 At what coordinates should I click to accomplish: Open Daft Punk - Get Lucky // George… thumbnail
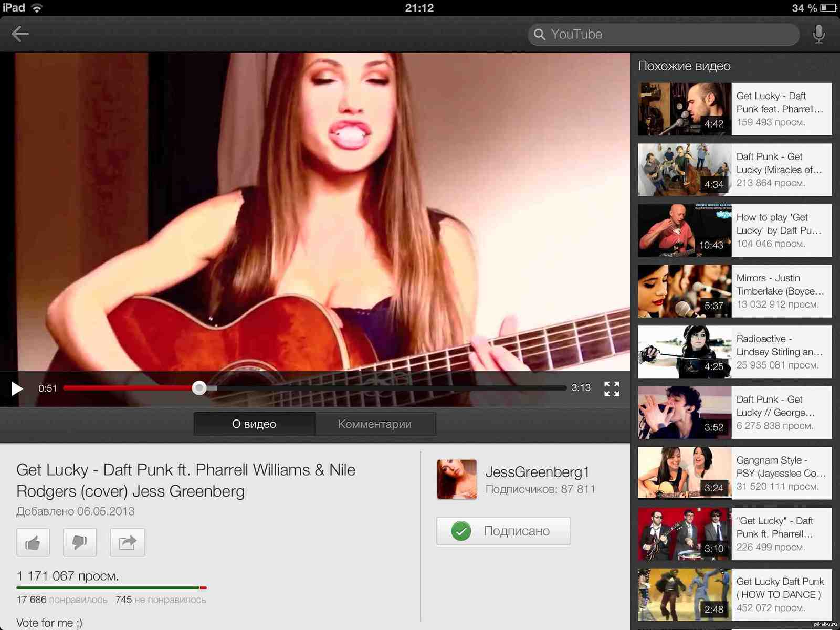pos(685,413)
